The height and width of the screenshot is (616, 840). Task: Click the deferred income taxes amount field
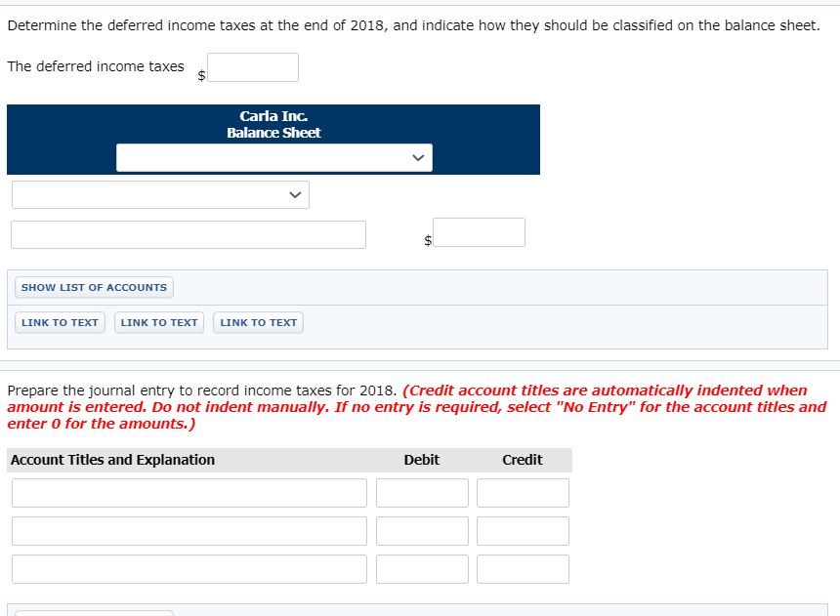coord(253,66)
